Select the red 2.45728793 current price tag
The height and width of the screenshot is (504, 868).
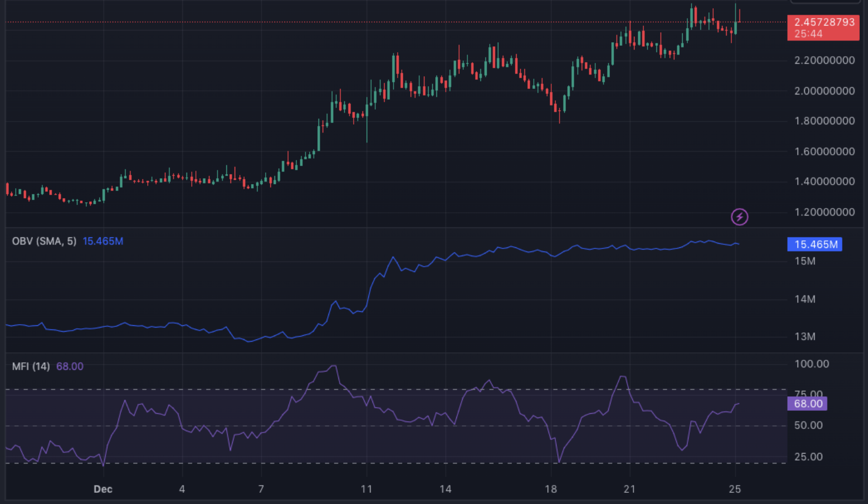(x=824, y=22)
